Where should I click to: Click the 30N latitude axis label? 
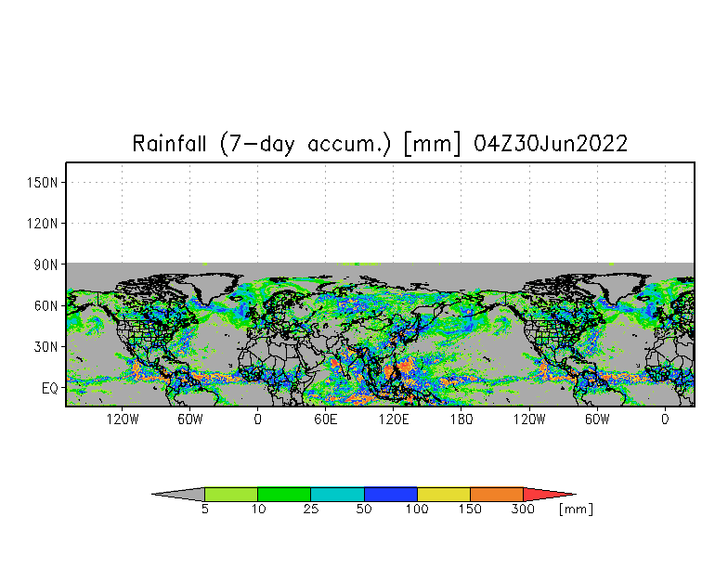point(45,347)
